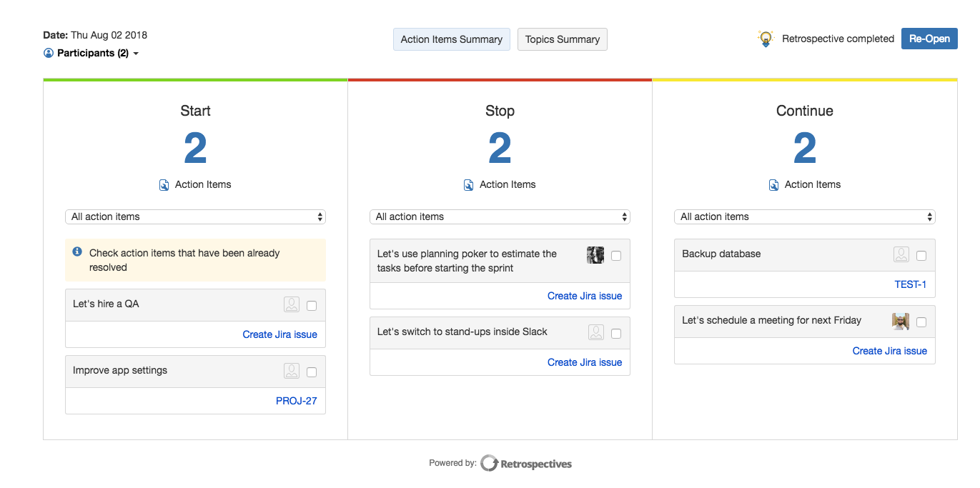The height and width of the screenshot is (488, 980).
Task: Click the planning poker action item text
Action: coord(467,261)
